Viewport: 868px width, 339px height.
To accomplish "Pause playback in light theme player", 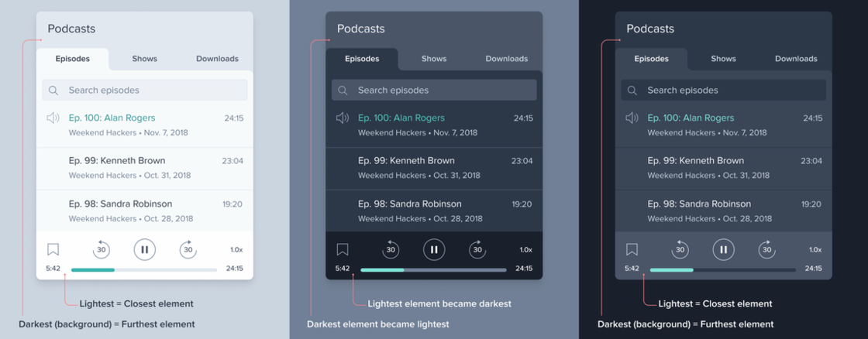I will pyautogui.click(x=144, y=249).
